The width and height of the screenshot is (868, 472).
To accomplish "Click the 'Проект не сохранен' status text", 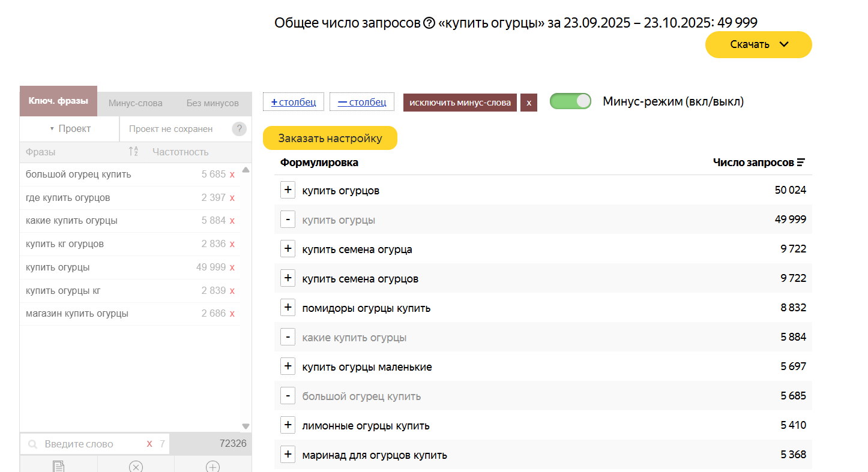I will [x=171, y=129].
